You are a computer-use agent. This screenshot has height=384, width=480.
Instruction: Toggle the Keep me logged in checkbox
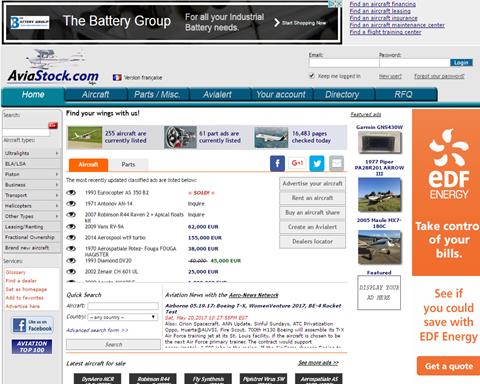pyautogui.click(x=312, y=76)
